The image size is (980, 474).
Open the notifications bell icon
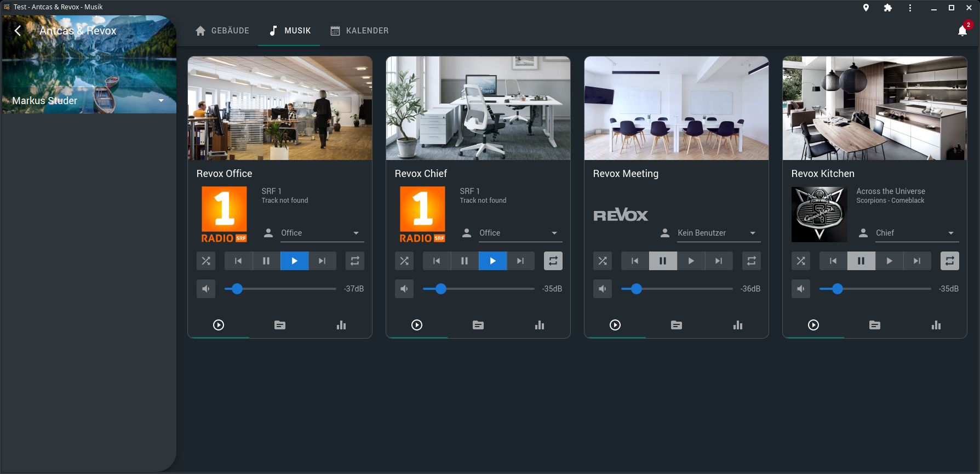(x=962, y=31)
